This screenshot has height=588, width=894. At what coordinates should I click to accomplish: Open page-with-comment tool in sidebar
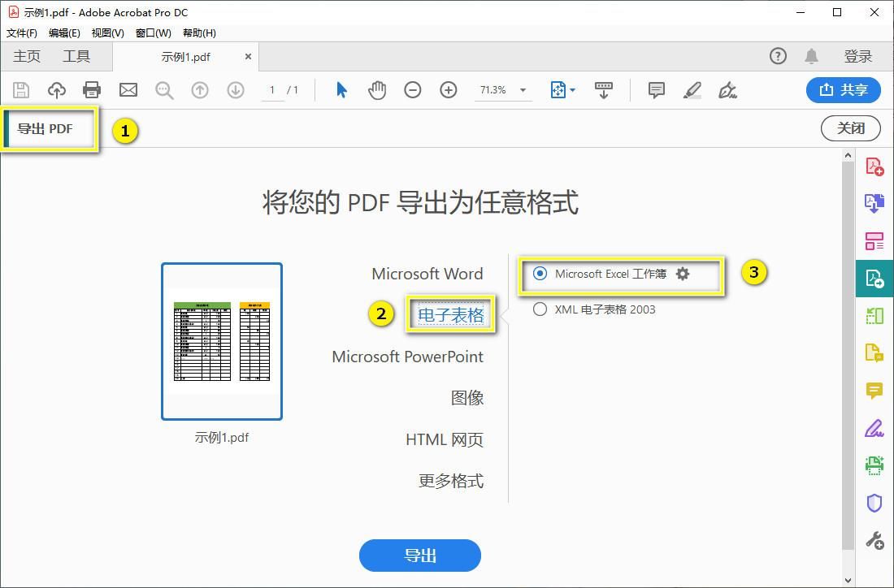[874, 352]
